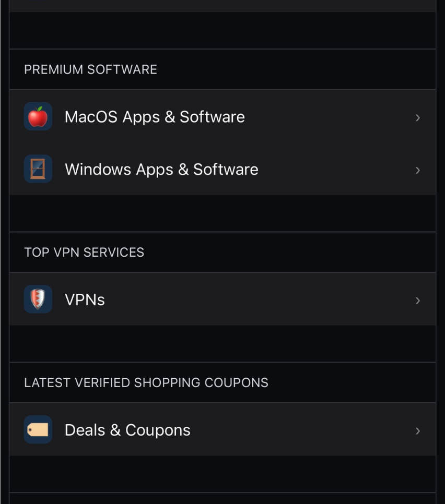Screen dimensions: 445x504
Task: Click the PREMIUM SOFTWARE section header
Action: click(x=90, y=70)
